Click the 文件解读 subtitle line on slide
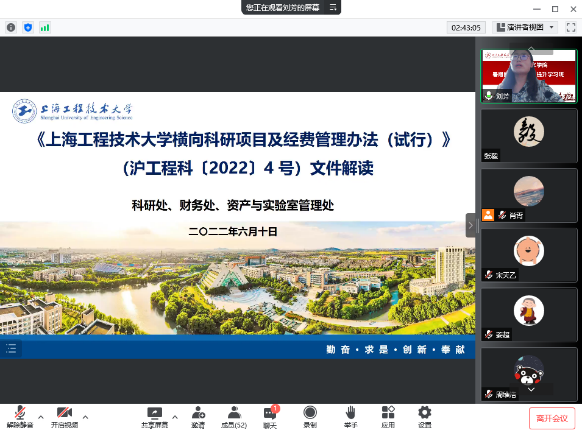 pos(248,168)
